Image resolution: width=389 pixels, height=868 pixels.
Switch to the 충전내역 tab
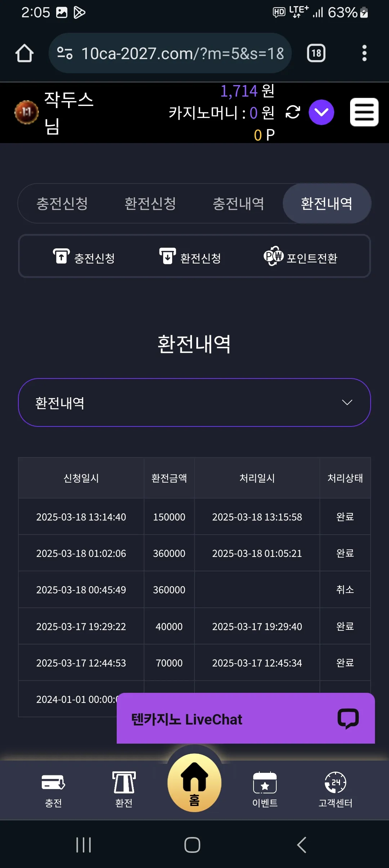click(238, 203)
